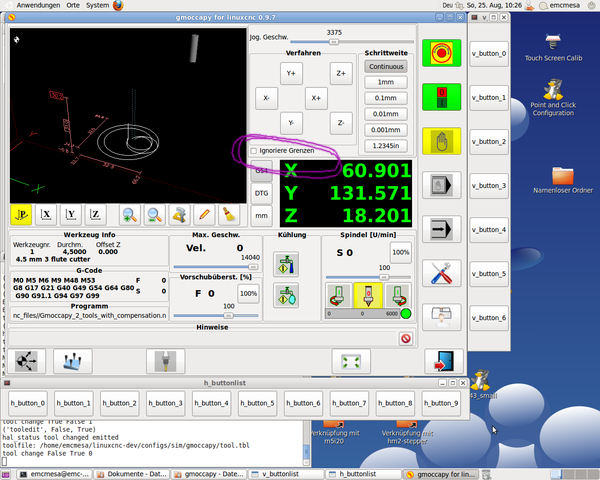This screenshot has width=600, height=480.
Task: Toggle dimensions display icon in preview
Action: pos(179,215)
